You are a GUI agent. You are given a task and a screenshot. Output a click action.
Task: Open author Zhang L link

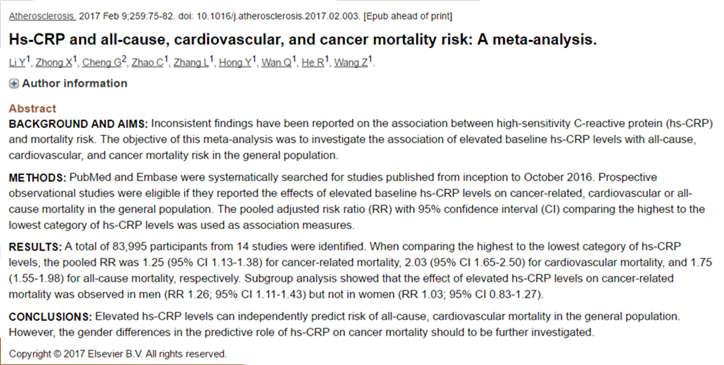coord(191,62)
